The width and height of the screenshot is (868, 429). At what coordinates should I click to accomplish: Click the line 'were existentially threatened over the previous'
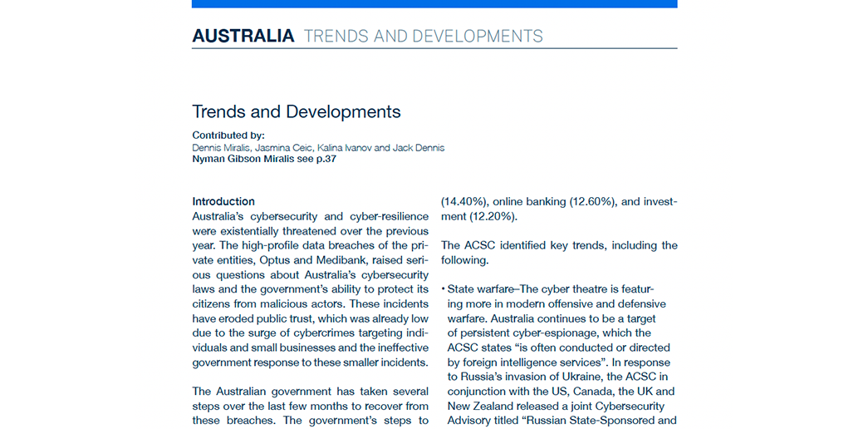pyautogui.click(x=310, y=230)
